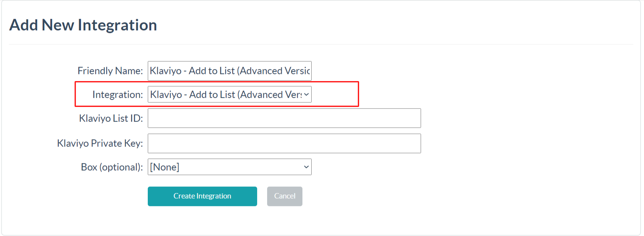Click the selected Integration value text
The height and width of the screenshot is (236, 644).
pos(226,95)
